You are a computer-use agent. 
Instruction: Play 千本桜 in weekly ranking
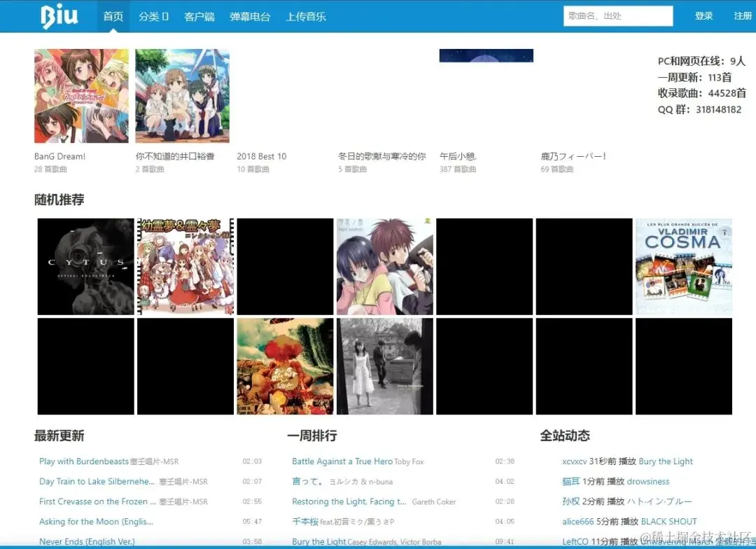(305, 522)
